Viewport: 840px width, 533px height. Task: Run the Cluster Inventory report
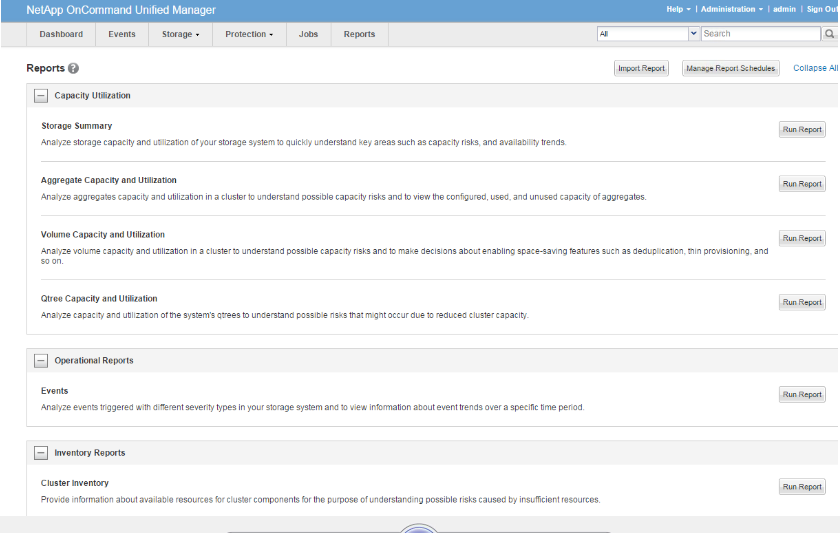coord(802,487)
